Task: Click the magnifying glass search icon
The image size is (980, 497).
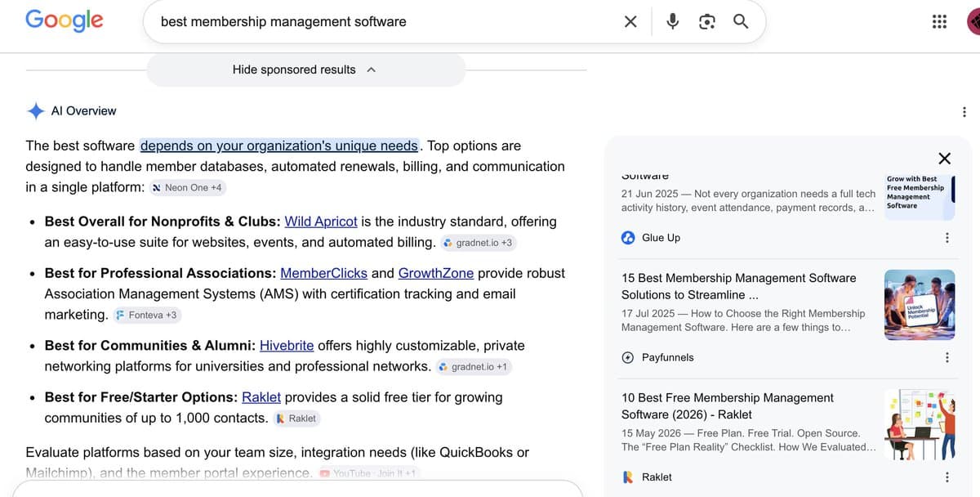Action: [x=741, y=21]
